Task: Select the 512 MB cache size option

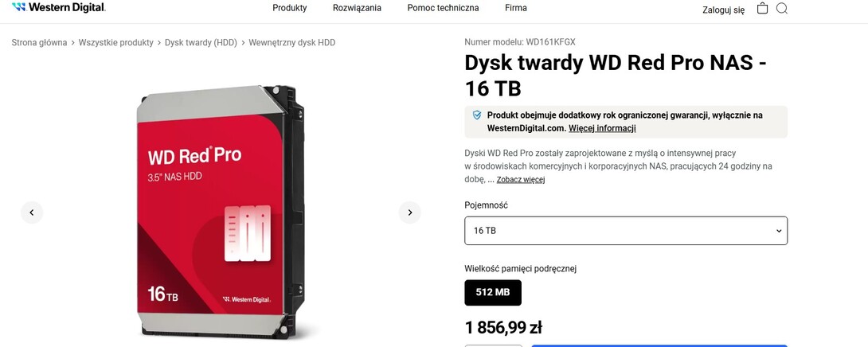Action: tap(493, 292)
